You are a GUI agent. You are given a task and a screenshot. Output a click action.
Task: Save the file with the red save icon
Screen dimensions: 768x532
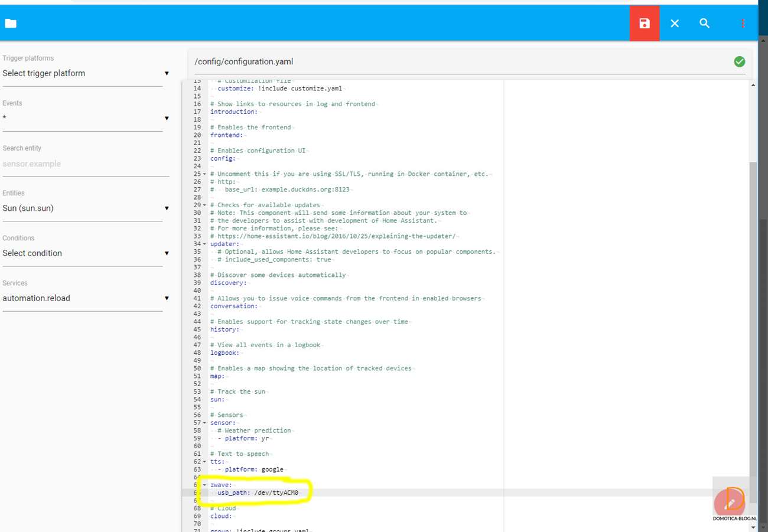point(644,24)
